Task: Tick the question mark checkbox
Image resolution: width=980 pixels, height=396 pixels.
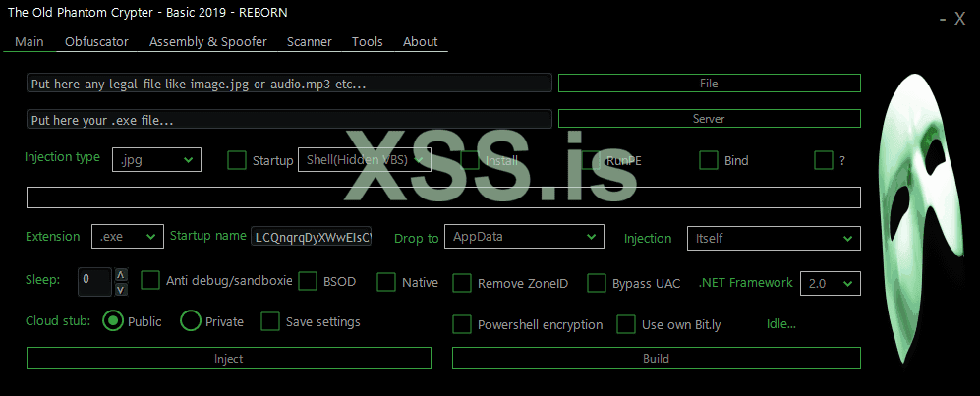Action: click(824, 160)
